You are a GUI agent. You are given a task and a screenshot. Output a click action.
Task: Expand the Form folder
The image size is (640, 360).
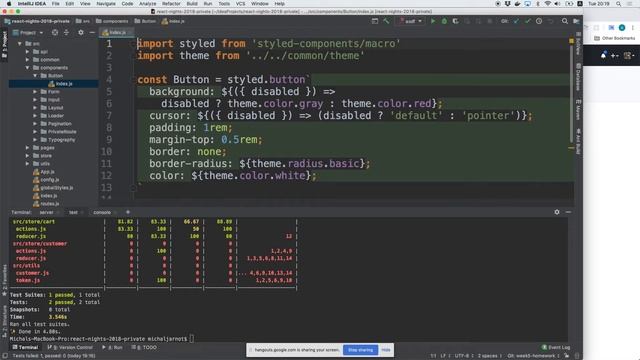tap(35, 91)
